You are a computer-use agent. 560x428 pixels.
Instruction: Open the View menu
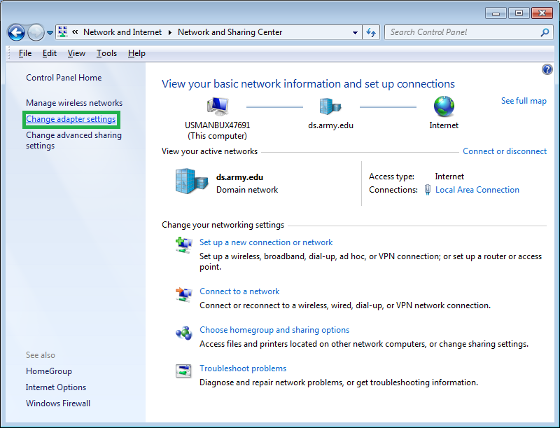point(76,54)
